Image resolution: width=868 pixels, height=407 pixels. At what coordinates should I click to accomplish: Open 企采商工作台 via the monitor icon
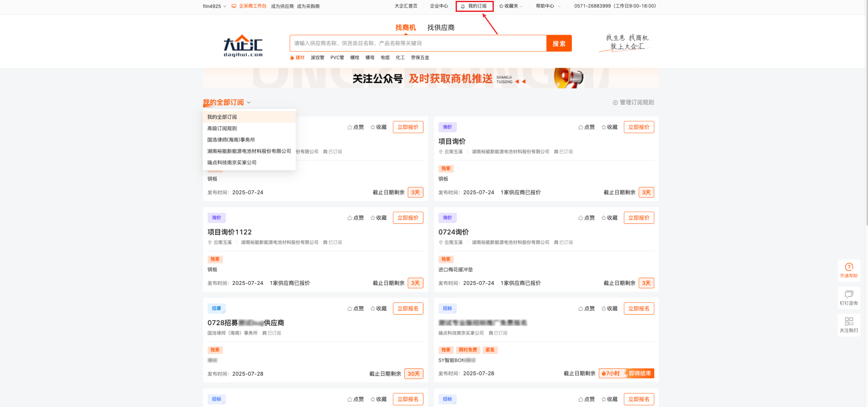point(234,6)
